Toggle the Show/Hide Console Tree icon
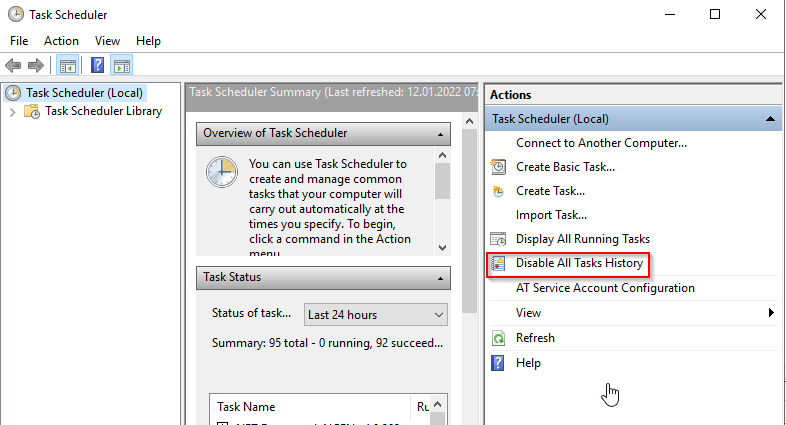 click(67, 66)
